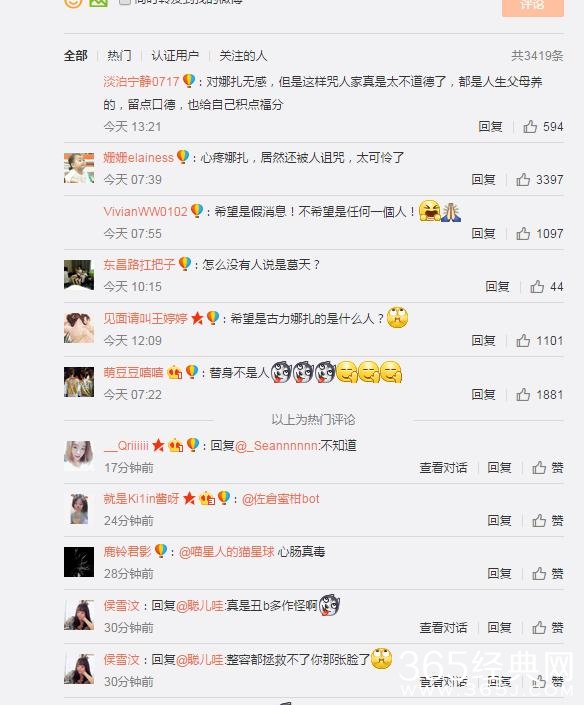This screenshot has width=584, height=705.
Task: Show the 全部 comments tab
Action: click(76, 56)
